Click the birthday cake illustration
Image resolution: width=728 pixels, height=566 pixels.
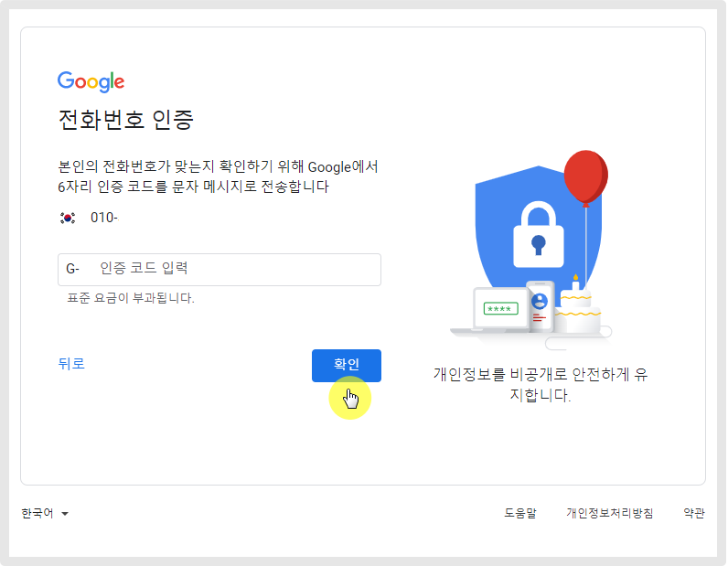576,309
